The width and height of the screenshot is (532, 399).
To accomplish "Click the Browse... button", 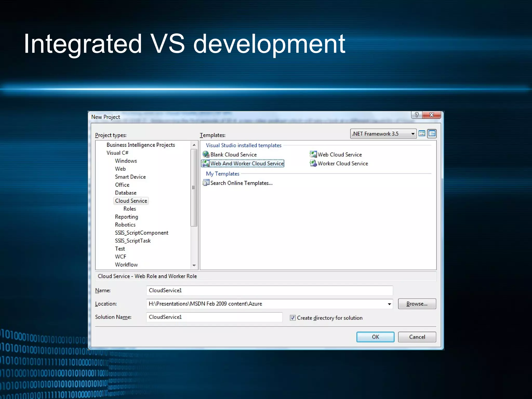I will (417, 304).
